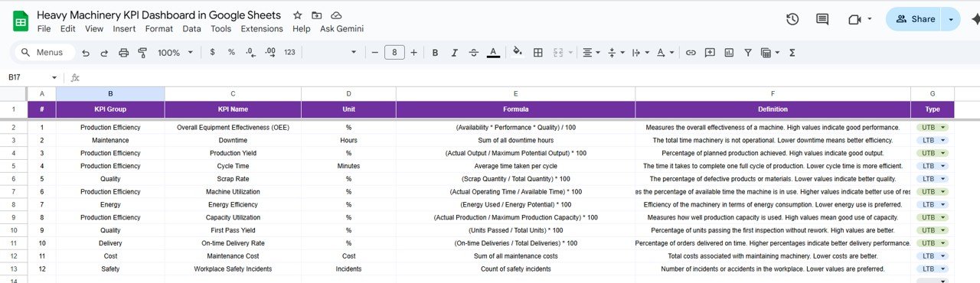The width and height of the screenshot is (980, 283).
Task: Start a meeting with camera icon
Action: 855,19
